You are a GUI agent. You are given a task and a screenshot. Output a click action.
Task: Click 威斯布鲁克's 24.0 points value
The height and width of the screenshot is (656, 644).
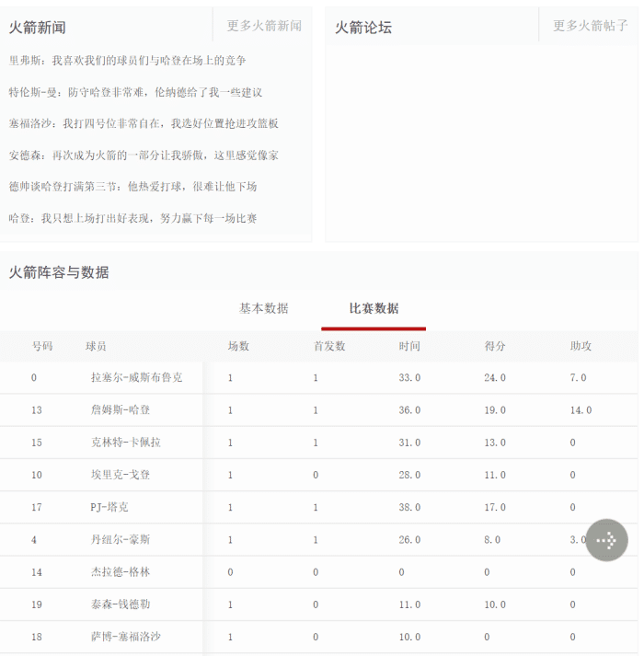[495, 378]
